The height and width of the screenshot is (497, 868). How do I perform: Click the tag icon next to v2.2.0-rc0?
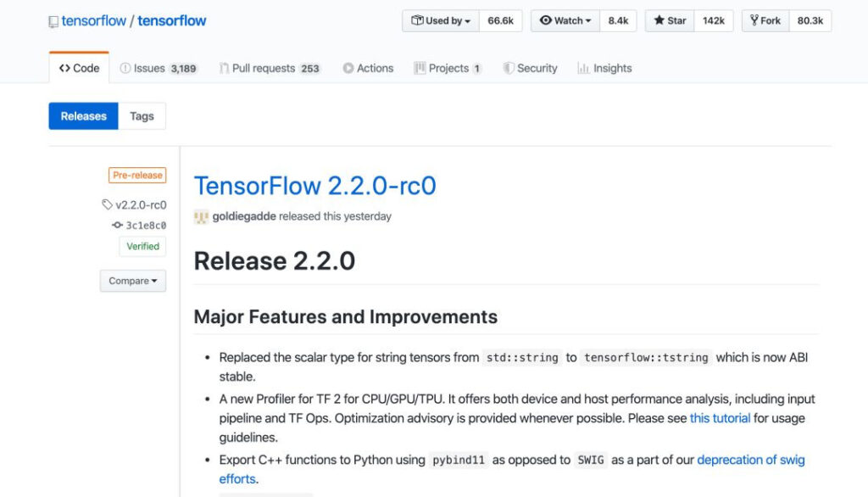pos(107,204)
